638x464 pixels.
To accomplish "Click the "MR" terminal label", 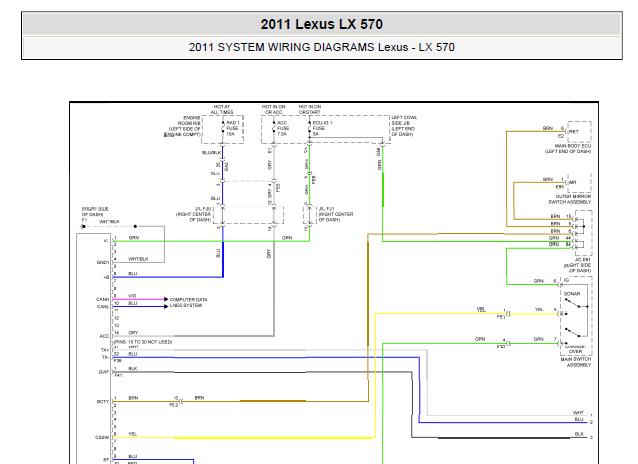I will pos(573,182).
